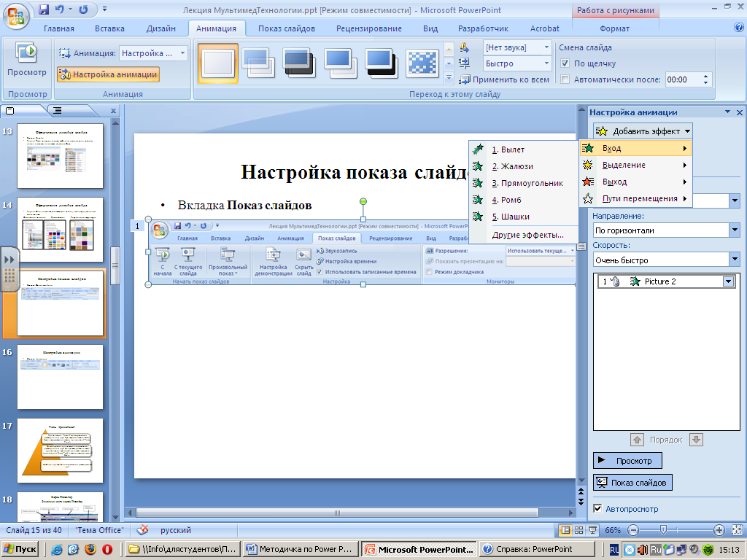747x560 pixels.
Task: Switch to slide sorter view icon
Action: (x=578, y=530)
